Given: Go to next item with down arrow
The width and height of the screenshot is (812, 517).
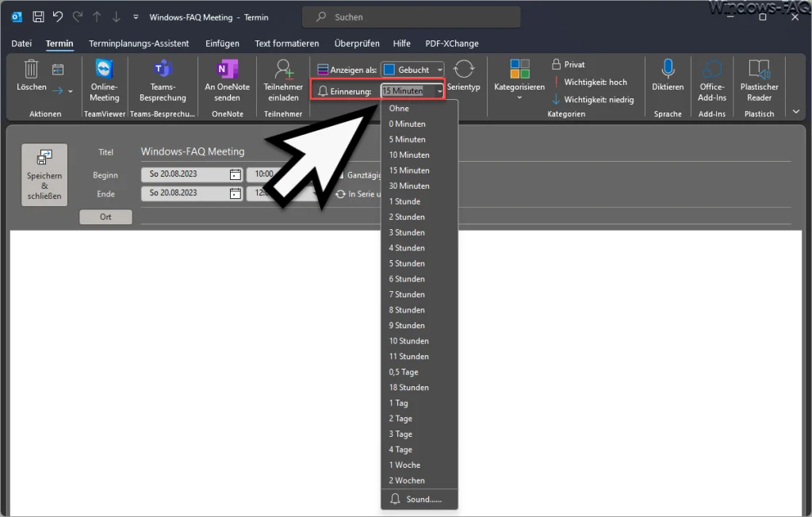Looking at the screenshot, I should click(x=116, y=17).
